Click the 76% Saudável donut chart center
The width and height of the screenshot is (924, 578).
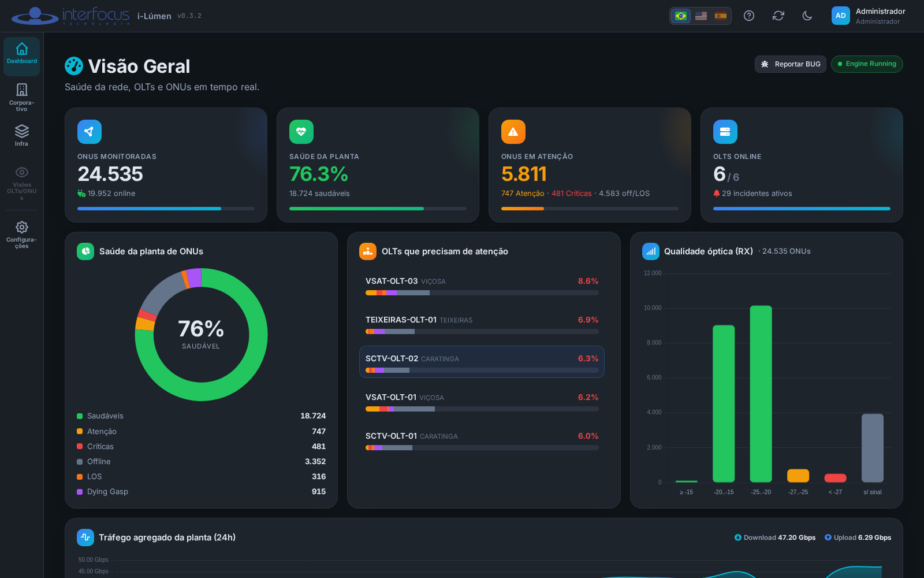point(201,334)
